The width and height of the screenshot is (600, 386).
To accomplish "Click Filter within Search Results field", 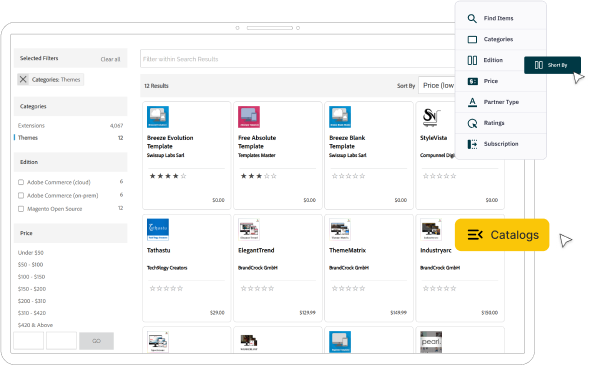I will [298, 59].
